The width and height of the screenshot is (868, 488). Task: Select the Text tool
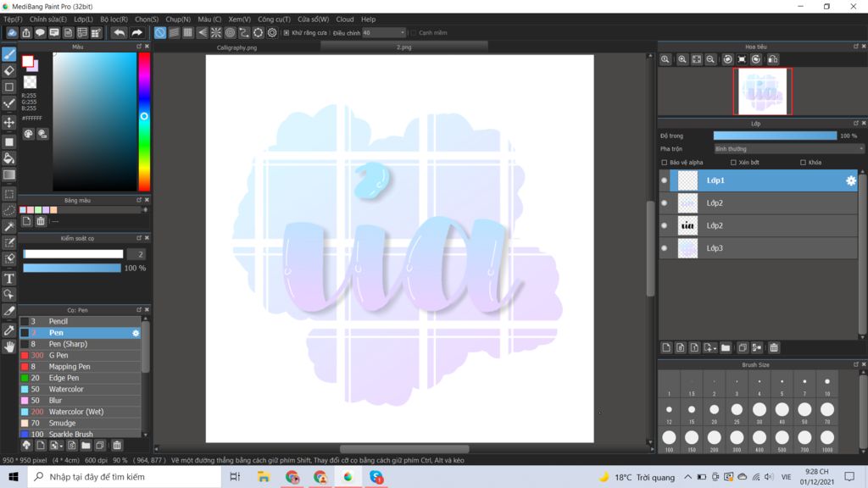click(x=8, y=278)
